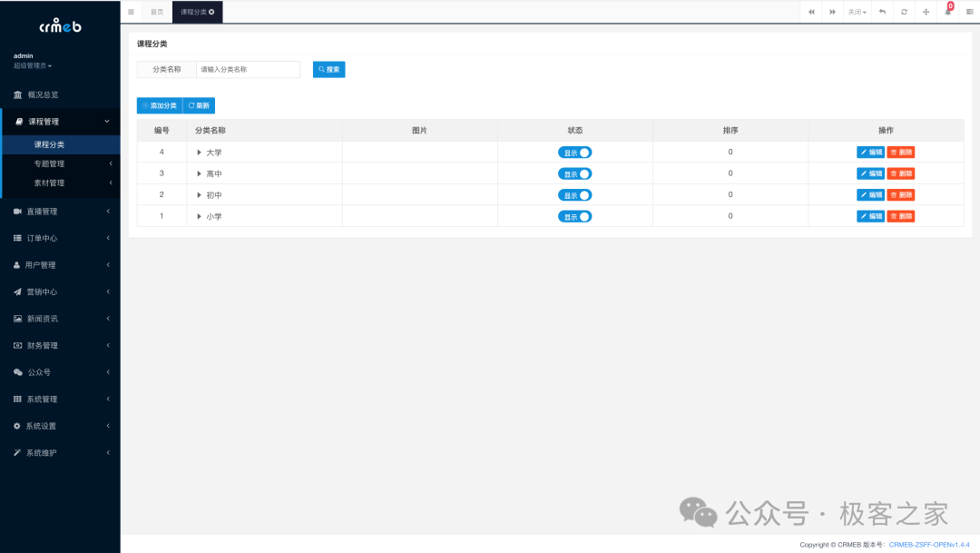Click the fullscreen arrows icon in top bar

[926, 12]
